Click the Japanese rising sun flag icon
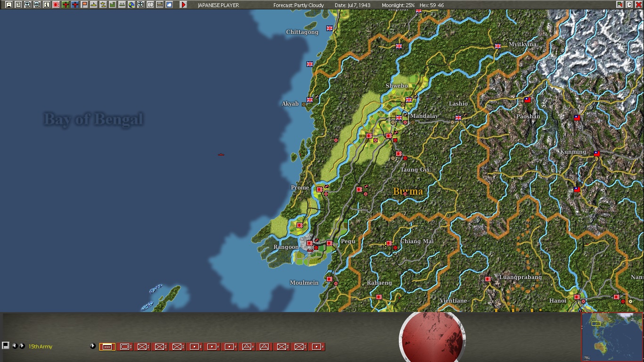 pos(56,5)
